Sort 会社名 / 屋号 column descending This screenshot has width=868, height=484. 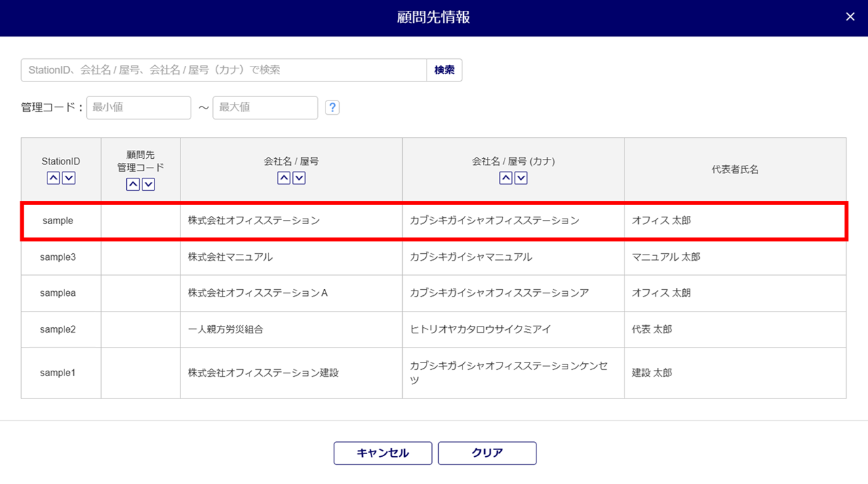coord(299,178)
